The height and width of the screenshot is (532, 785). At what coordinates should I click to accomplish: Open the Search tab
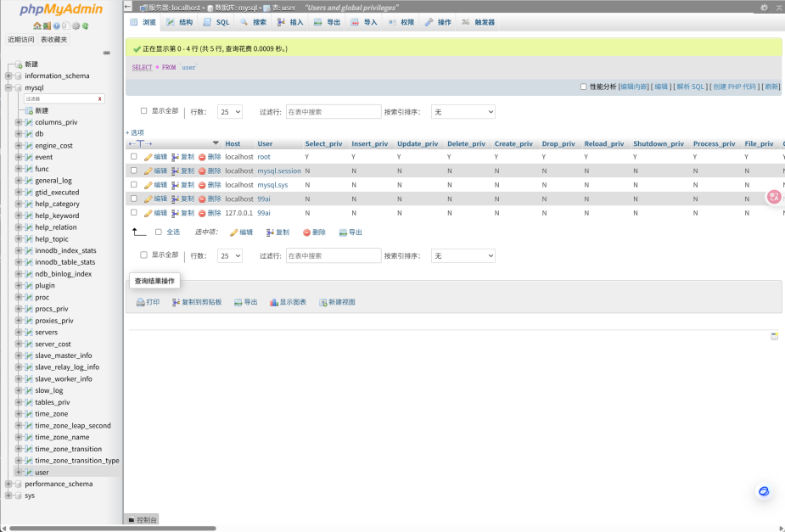pyautogui.click(x=254, y=23)
